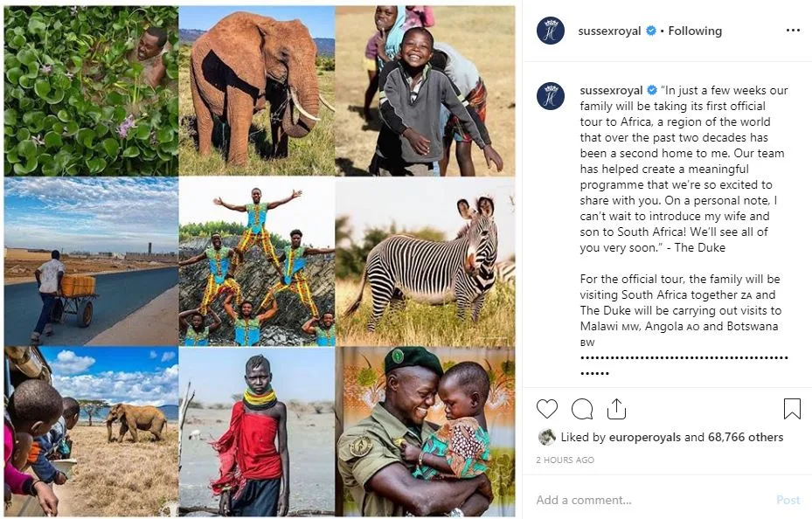812x519 pixels.
Task: Open the three-dot more options menu
Action: 793,31
